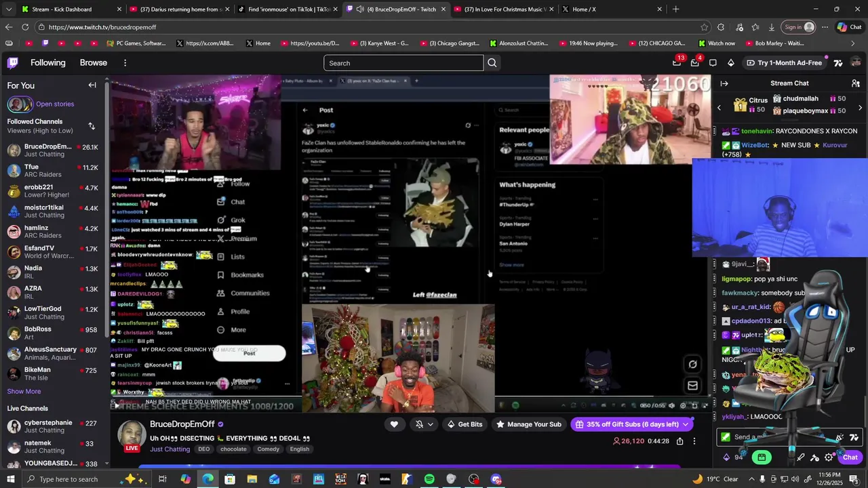Open chat settings gear icon
This screenshot has width=868, height=488.
click(x=829, y=457)
